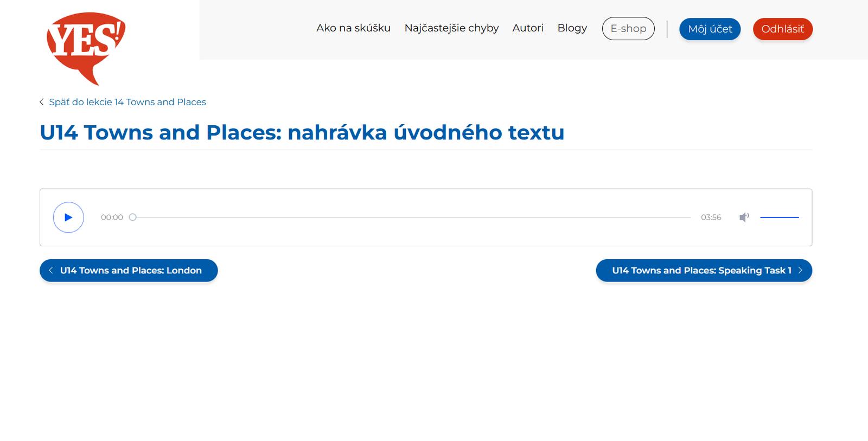Go to next lesson Speaking Task 1
Image resolution: width=868 pixels, height=441 pixels.
pyautogui.click(x=701, y=271)
